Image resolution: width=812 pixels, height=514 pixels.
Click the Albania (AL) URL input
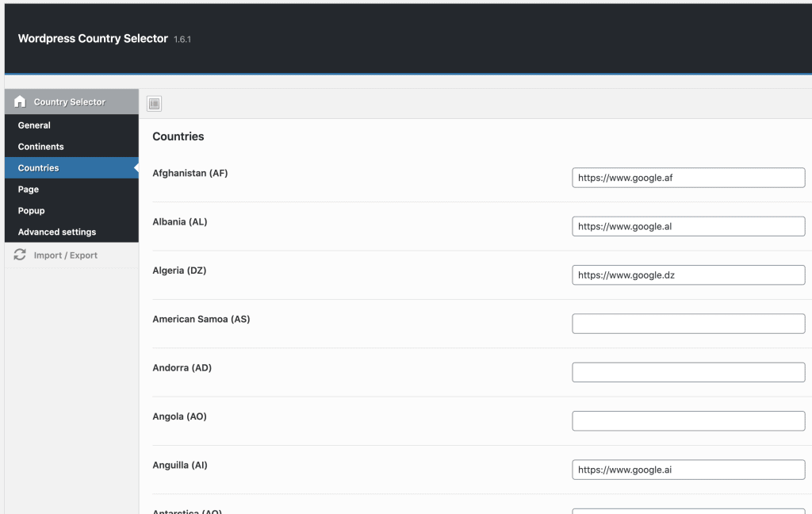pos(688,226)
